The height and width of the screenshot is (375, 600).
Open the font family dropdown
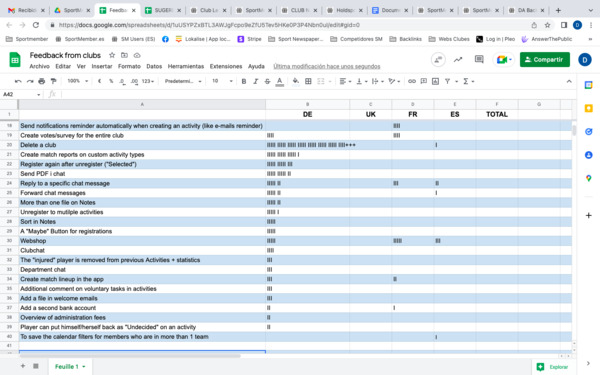pyautogui.click(x=183, y=81)
